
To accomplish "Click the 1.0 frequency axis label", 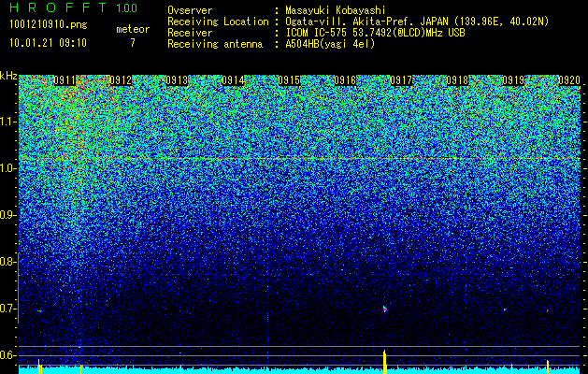I will (x=7, y=169).
